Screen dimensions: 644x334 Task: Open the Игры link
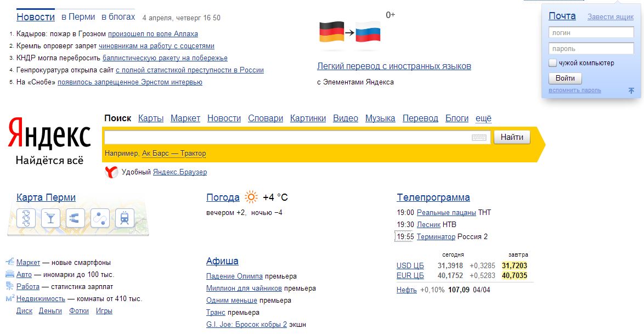(104, 310)
